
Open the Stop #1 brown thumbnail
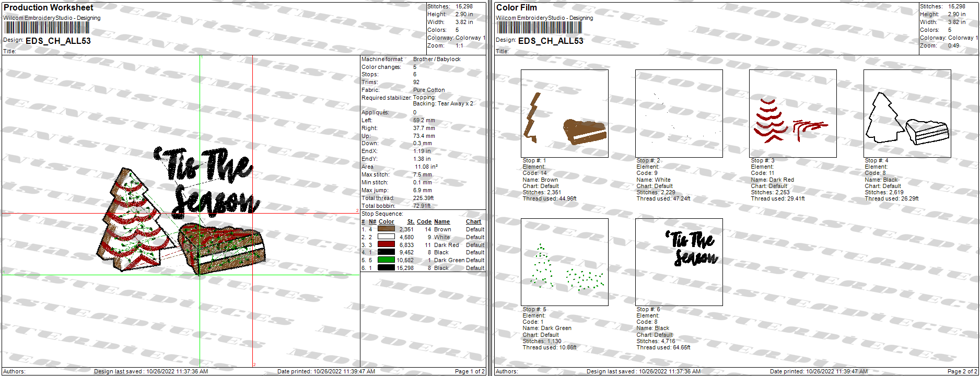pos(564,114)
